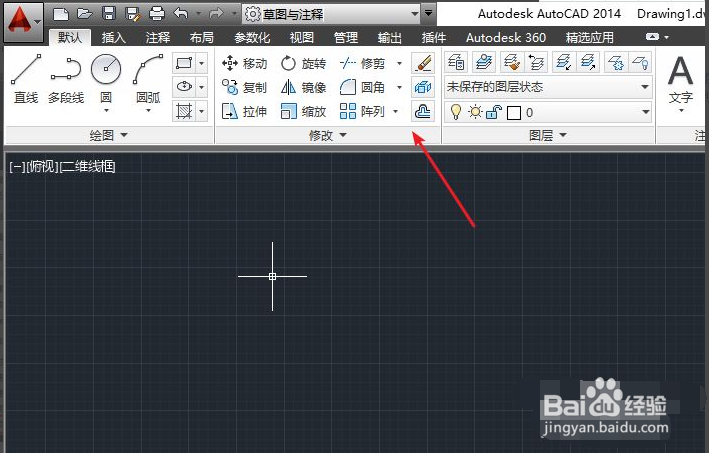Viewport: 709px width, 453px height.
Task: Select the 直线 line tool
Action: click(x=26, y=79)
